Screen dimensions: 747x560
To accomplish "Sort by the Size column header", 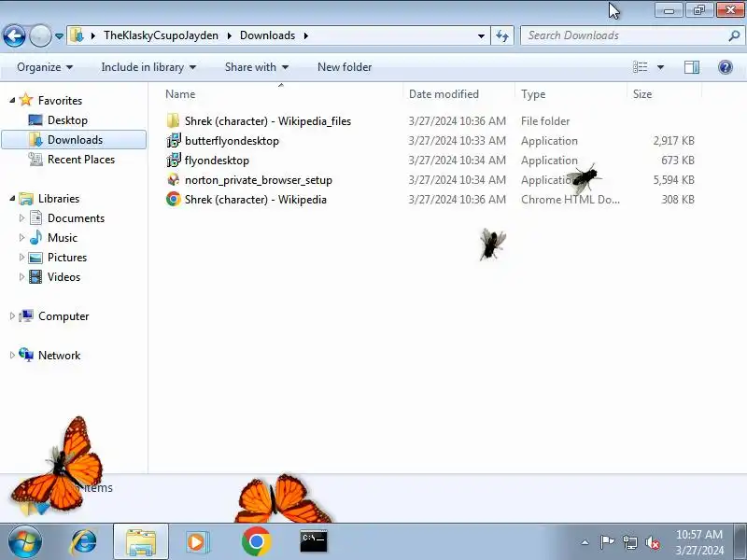I will (x=641, y=94).
